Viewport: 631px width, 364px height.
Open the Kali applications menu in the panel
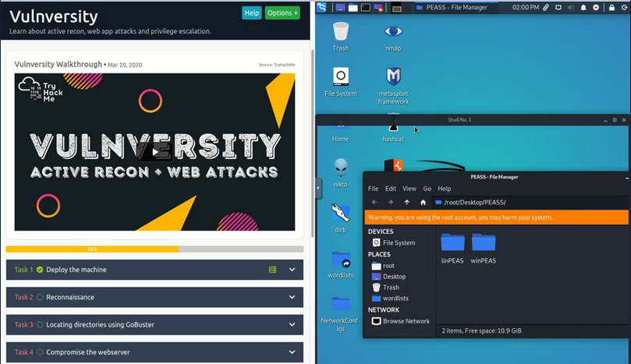321,7
